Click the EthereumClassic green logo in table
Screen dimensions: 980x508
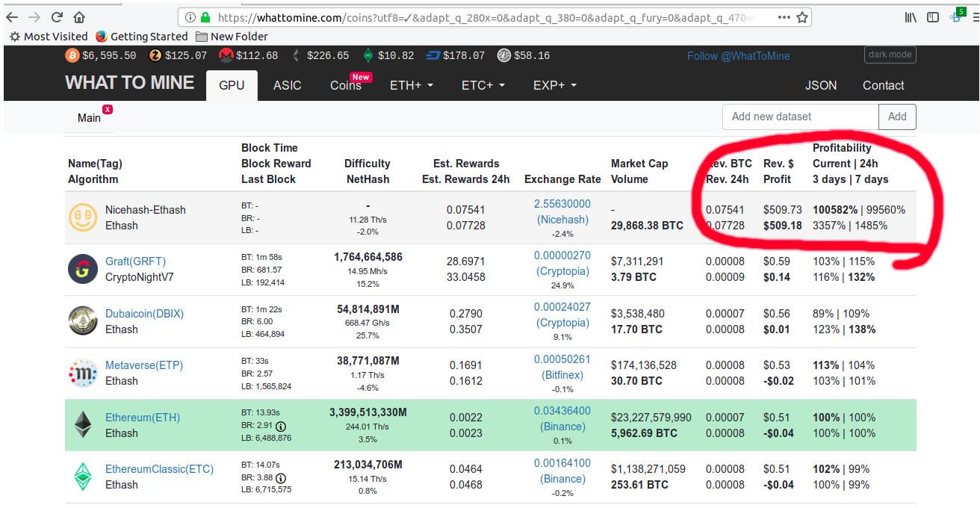(x=83, y=477)
